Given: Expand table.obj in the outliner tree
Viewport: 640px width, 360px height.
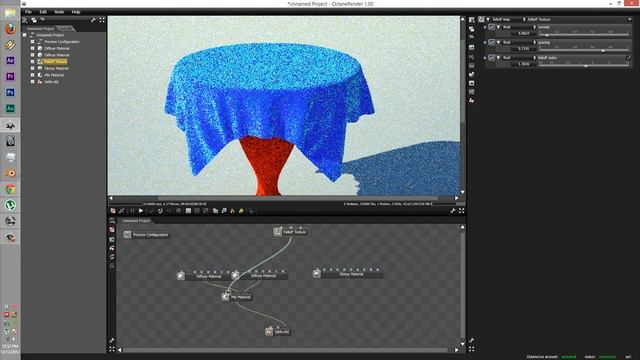Looking at the screenshot, I should pos(33,82).
